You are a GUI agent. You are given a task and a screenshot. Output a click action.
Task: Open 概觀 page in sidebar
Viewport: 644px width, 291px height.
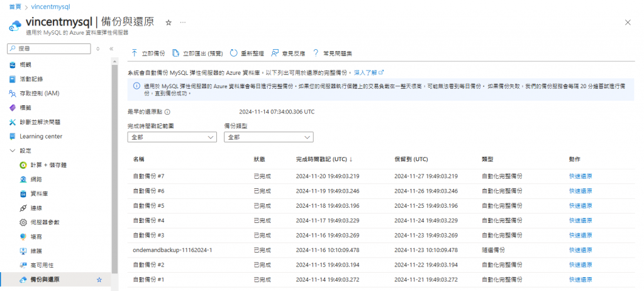click(x=25, y=65)
